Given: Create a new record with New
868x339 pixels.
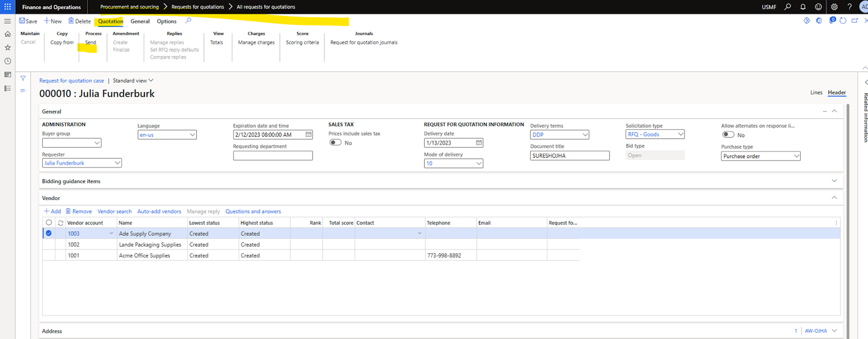Looking at the screenshot, I should 53,21.
